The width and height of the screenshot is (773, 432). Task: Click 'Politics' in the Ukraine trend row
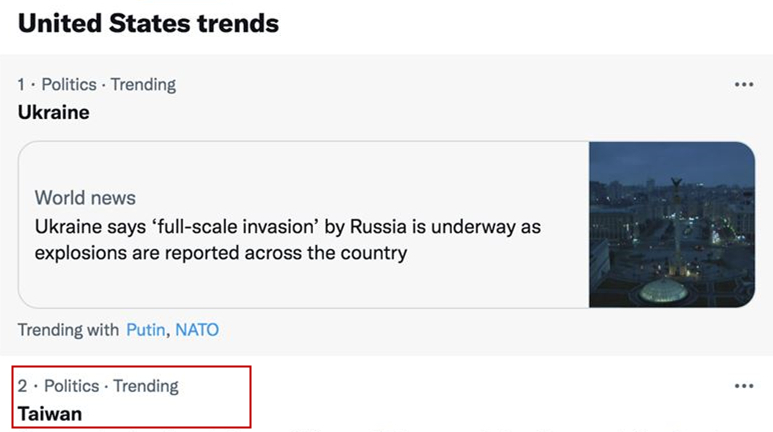(69, 84)
